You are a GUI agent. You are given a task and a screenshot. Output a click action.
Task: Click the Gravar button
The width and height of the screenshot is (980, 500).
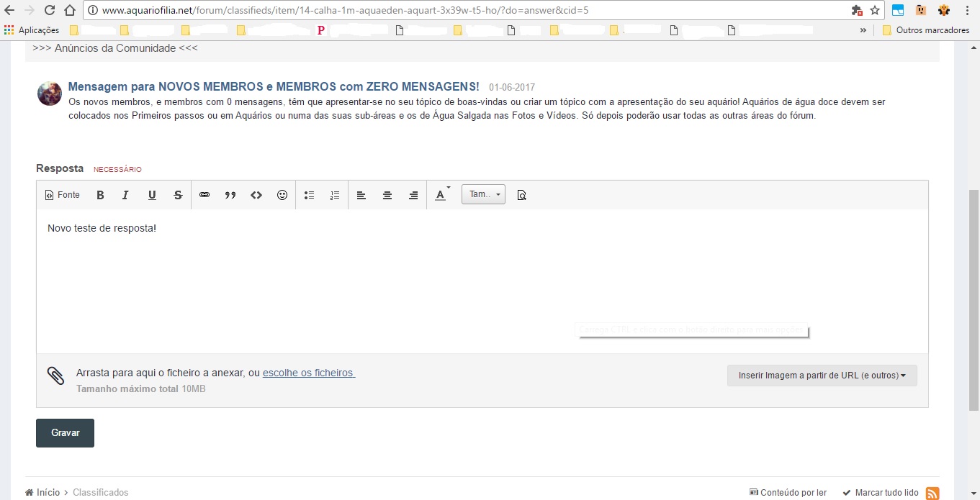pyautogui.click(x=65, y=433)
